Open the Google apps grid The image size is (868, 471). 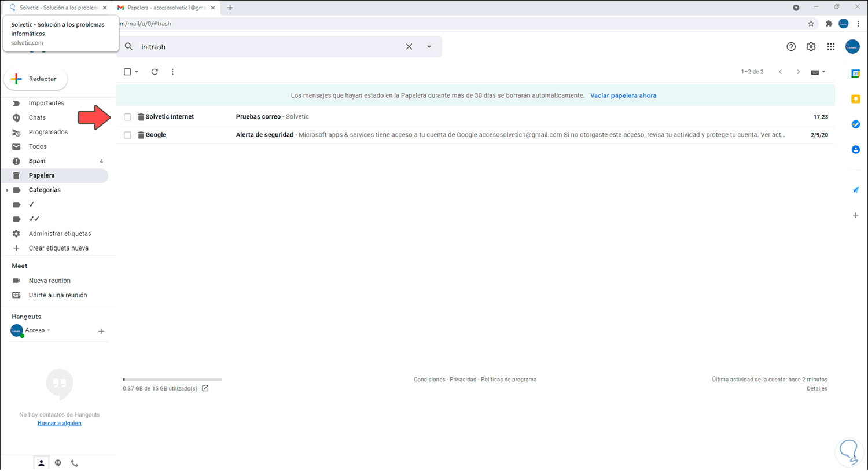point(831,47)
